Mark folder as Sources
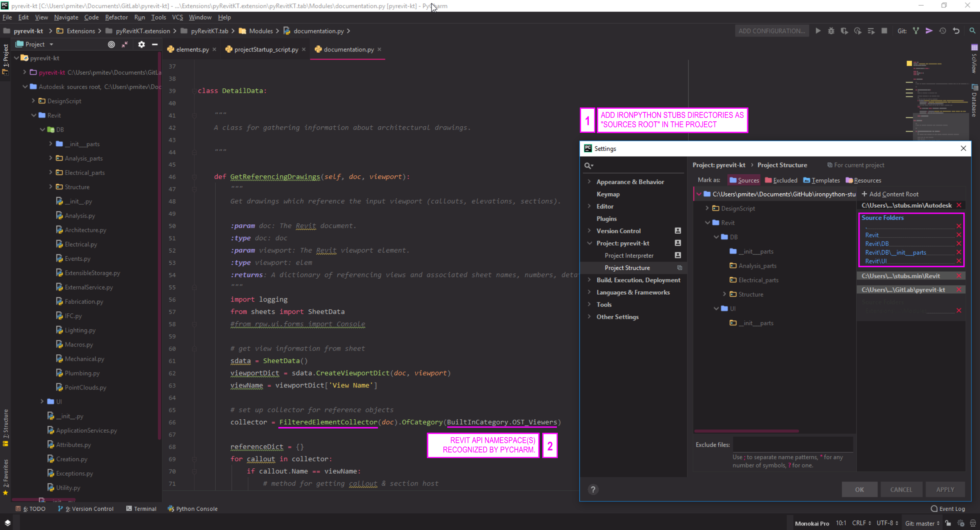This screenshot has height=530, width=980. coord(744,180)
